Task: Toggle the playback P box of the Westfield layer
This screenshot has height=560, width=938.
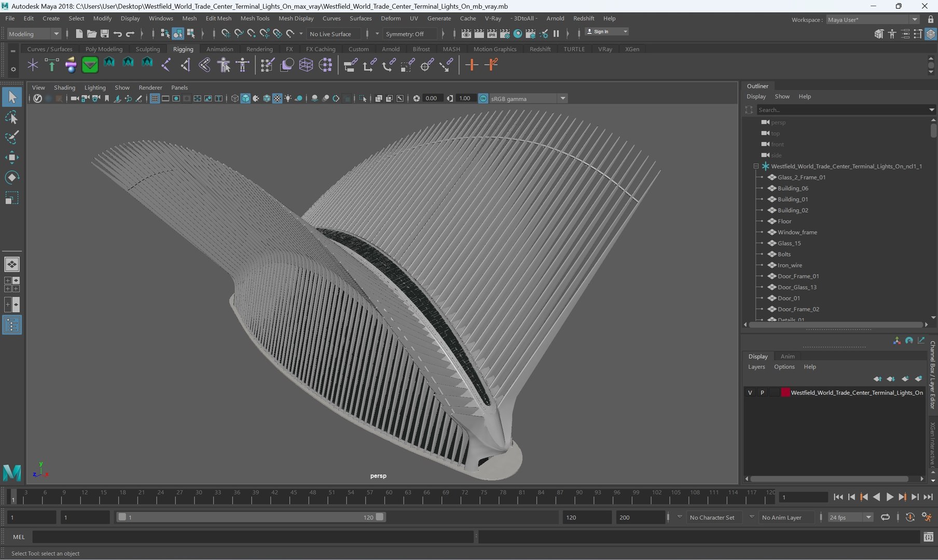Action: tap(762, 393)
